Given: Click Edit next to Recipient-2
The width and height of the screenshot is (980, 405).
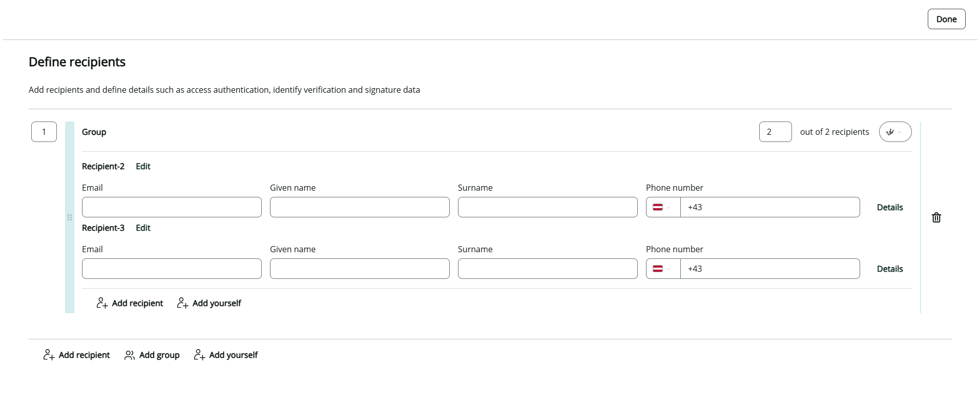Looking at the screenshot, I should click(x=143, y=166).
